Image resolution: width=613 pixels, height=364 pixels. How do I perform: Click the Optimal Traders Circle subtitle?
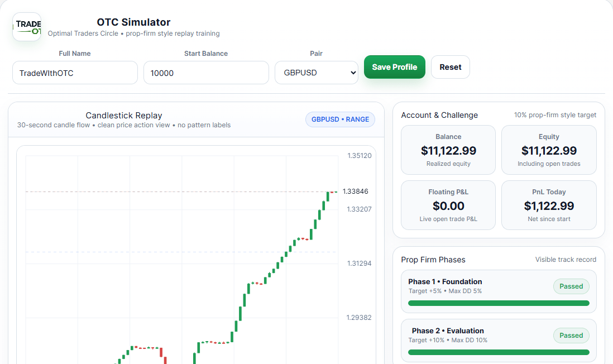point(133,33)
